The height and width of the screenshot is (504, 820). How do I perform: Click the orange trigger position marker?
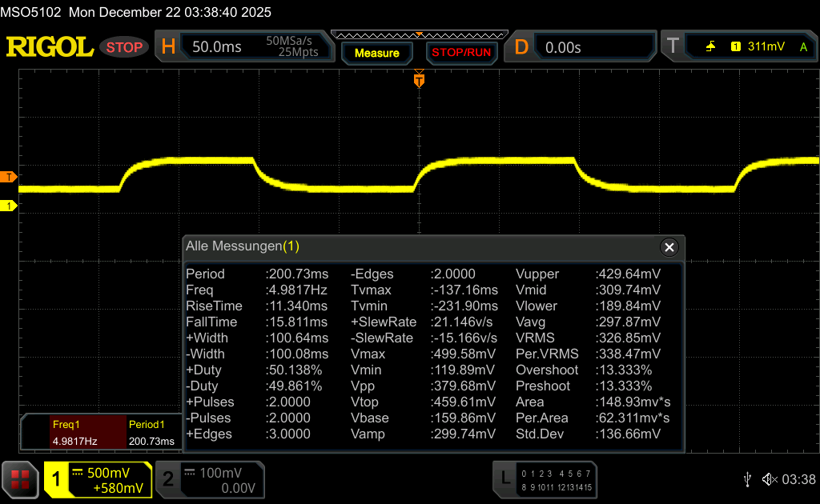[x=418, y=80]
